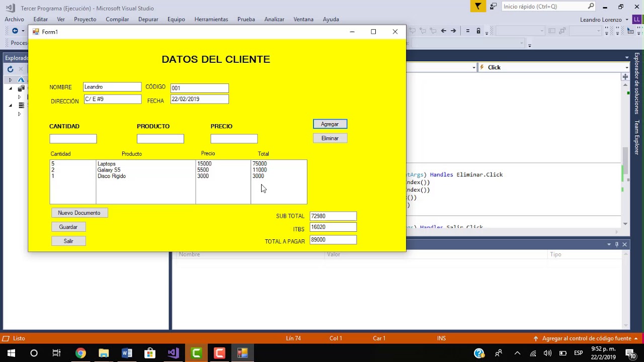The height and width of the screenshot is (362, 644).
Task: Click the NOMBRE field containing Leandro
Action: (x=112, y=87)
